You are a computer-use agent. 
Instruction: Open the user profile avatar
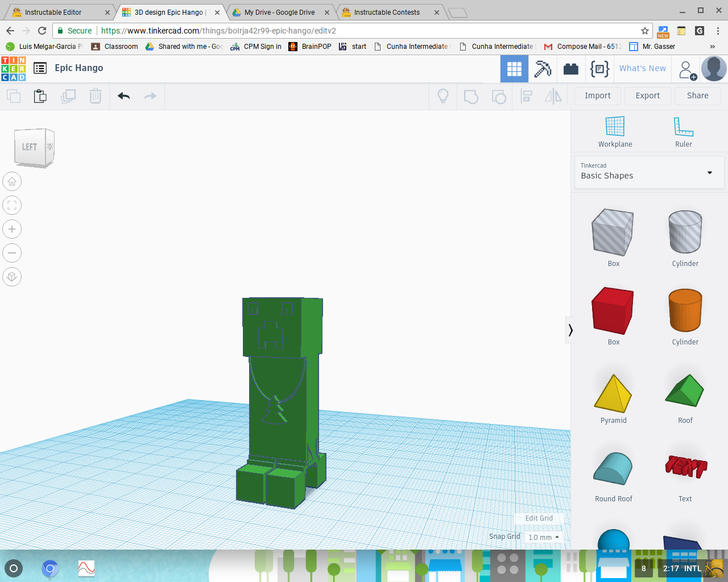coord(714,69)
